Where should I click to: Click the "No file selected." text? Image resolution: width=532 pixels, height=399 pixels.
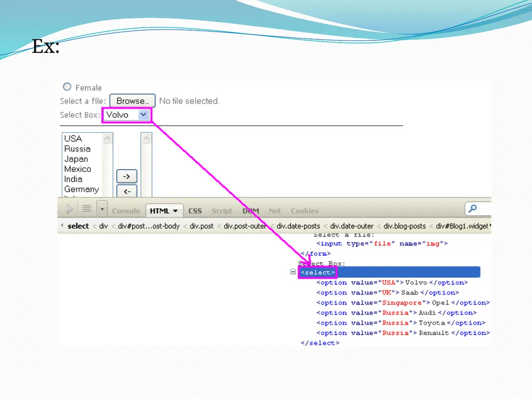(x=189, y=101)
